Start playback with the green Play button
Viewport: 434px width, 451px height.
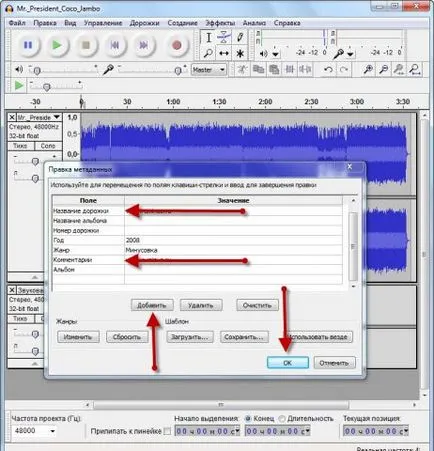click(57, 45)
